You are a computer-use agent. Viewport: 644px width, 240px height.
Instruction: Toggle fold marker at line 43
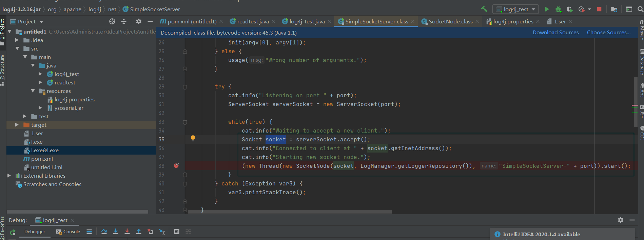[185, 210]
